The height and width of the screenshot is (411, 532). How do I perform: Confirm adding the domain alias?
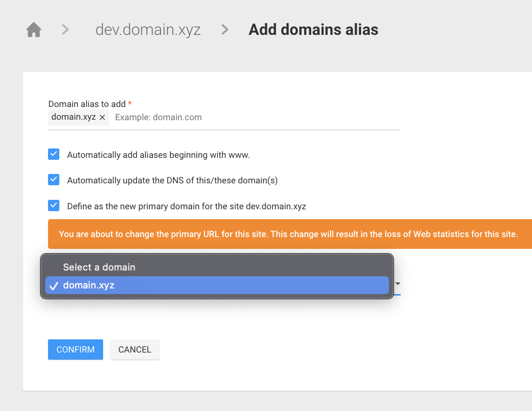[x=75, y=350]
